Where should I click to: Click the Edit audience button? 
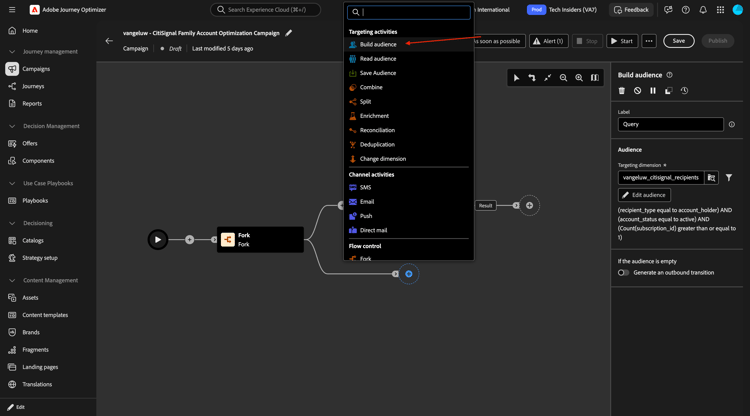point(644,195)
